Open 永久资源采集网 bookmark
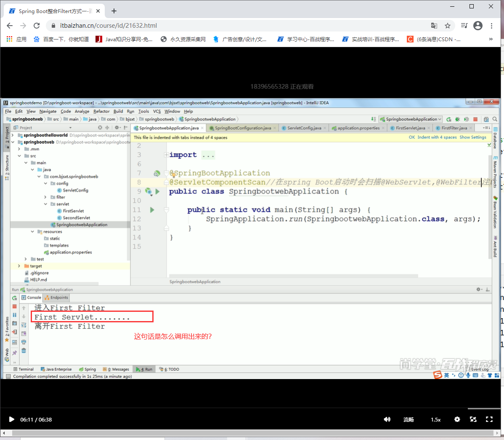 point(183,39)
